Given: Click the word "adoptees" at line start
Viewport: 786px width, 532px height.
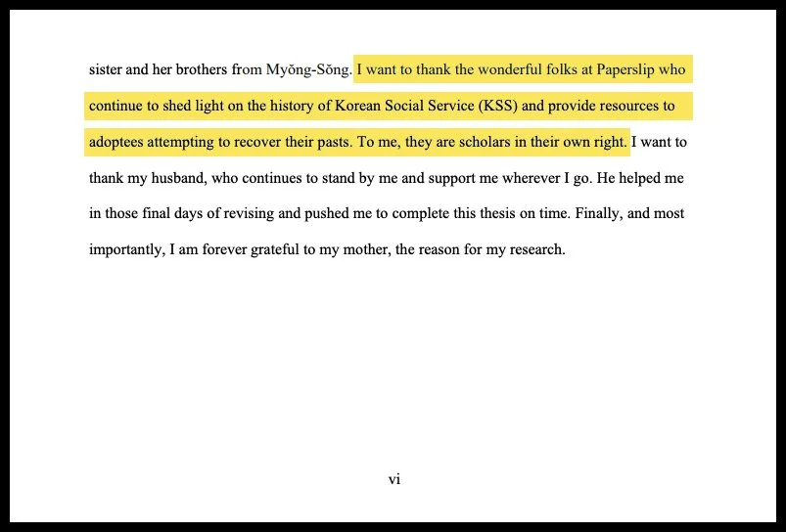Looking at the screenshot, I should click(116, 142).
